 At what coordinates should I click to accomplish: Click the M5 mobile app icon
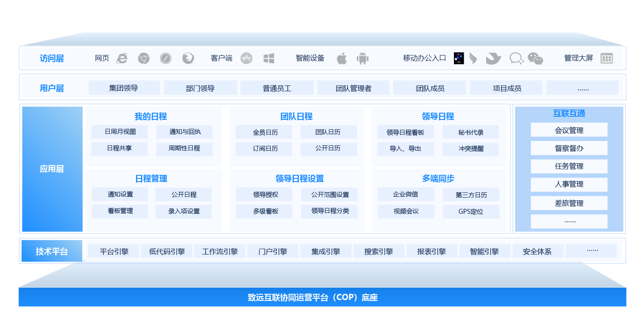(459, 58)
